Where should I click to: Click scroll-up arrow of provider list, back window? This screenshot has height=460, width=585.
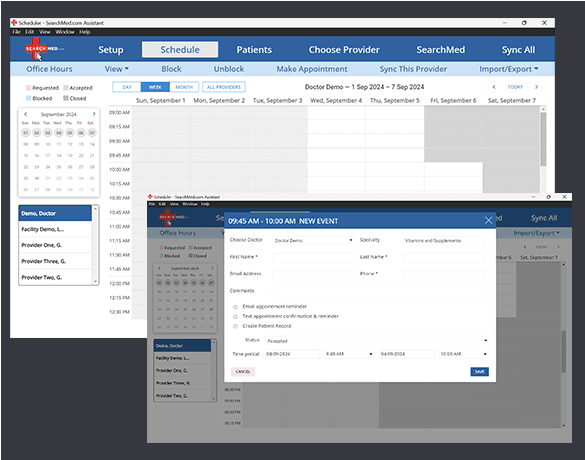(x=96, y=209)
